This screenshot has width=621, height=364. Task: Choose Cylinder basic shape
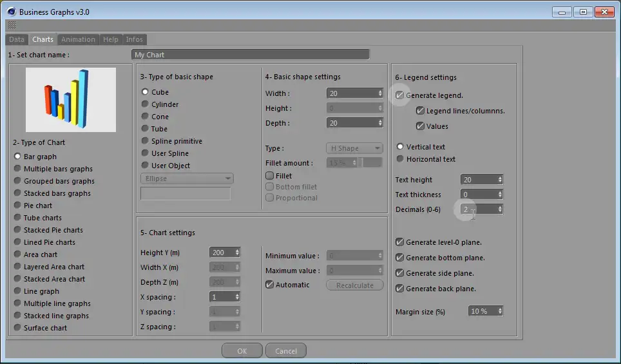(x=160, y=104)
